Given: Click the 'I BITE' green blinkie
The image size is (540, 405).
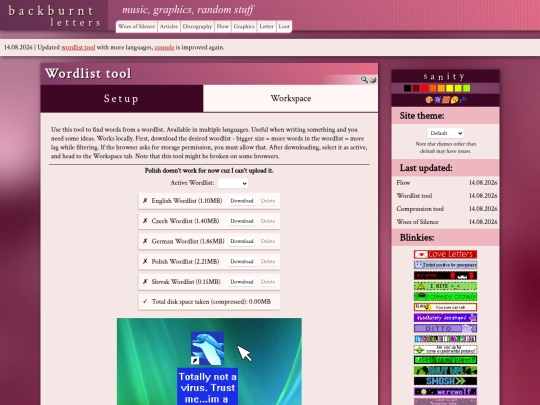Looking at the screenshot, I should [x=445, y=286].
